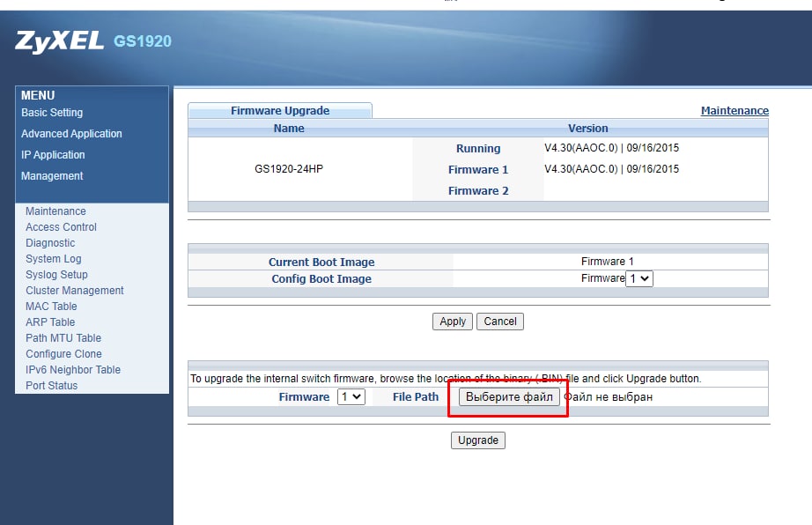Click the Name column header
Screen dimensions: 812x525
tap(289, 129)
